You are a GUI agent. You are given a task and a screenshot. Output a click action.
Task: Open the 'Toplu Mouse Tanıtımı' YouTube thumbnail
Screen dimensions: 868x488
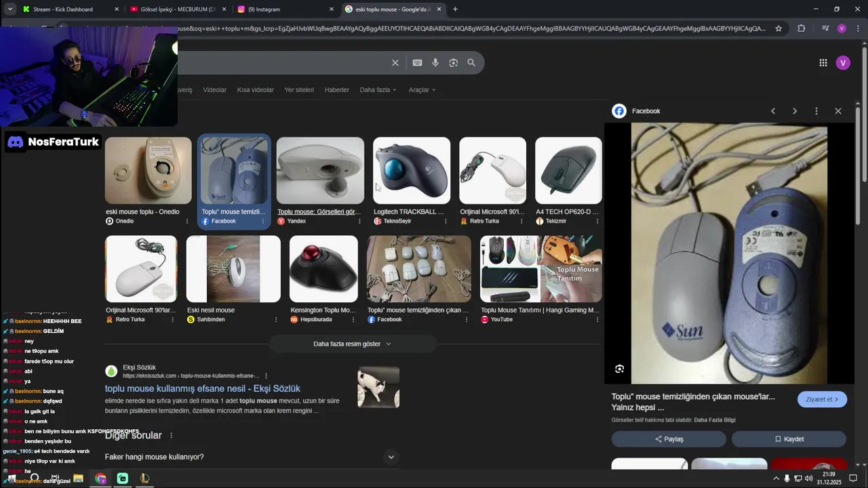[540, 269]
